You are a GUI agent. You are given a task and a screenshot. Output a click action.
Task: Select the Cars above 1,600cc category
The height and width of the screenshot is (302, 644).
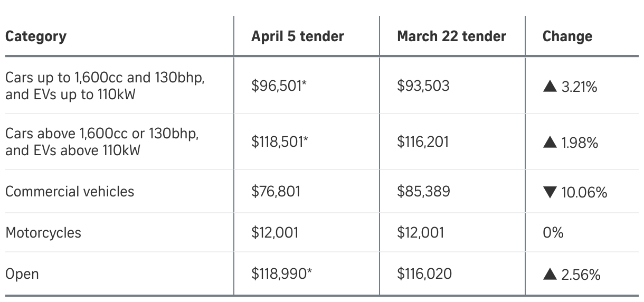click(102, 142)
